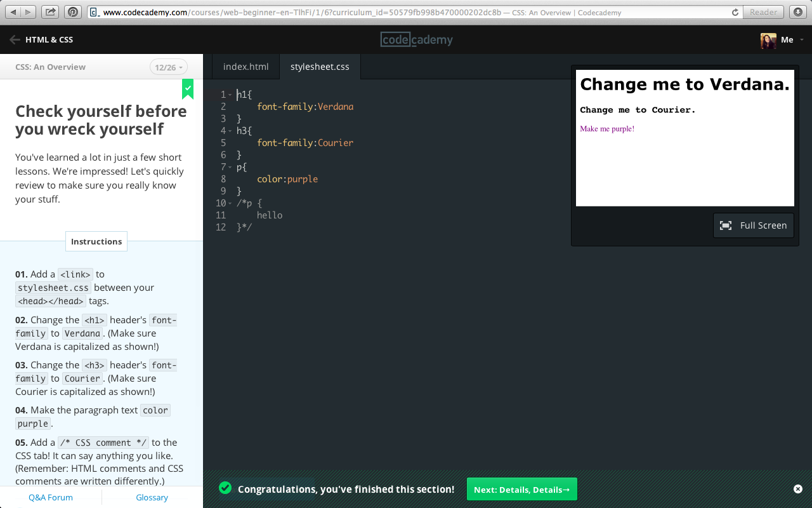This screenshot has width=812, height=508.
Task: Select the stylesheet.css tab
Action: pyautogui.click(x=320, y=66)
